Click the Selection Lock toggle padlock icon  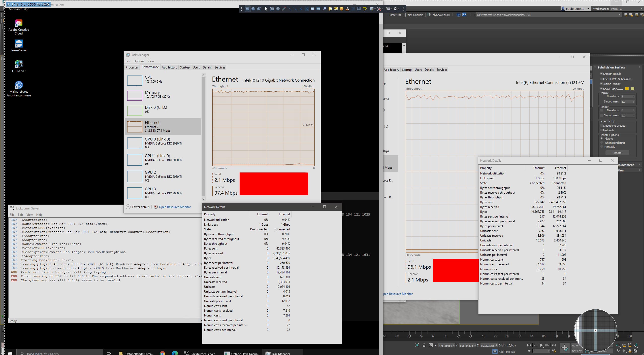click(424, 345)
